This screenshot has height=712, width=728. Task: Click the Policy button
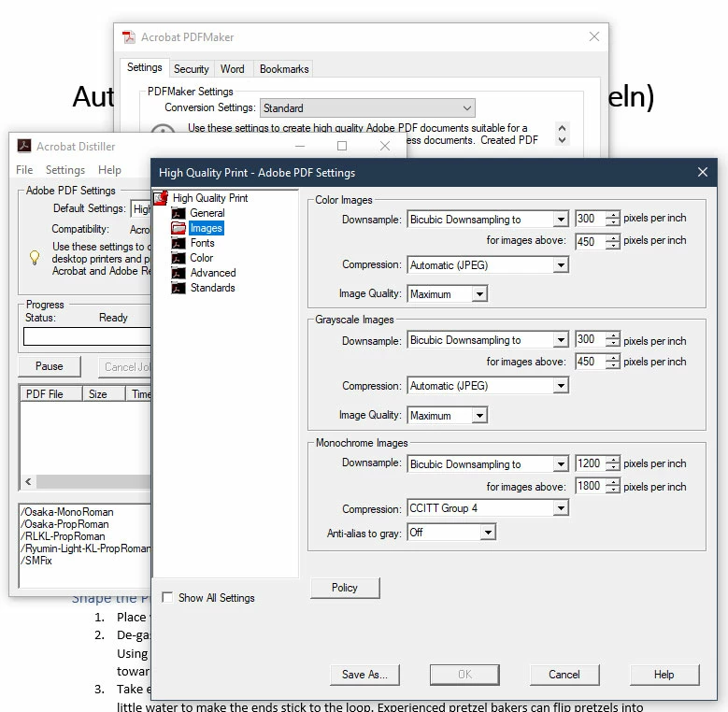click(345, 588)
